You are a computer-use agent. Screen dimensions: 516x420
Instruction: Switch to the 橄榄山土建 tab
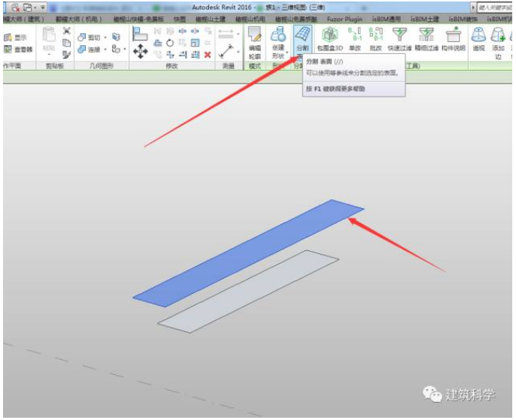[x=211, y=20]
